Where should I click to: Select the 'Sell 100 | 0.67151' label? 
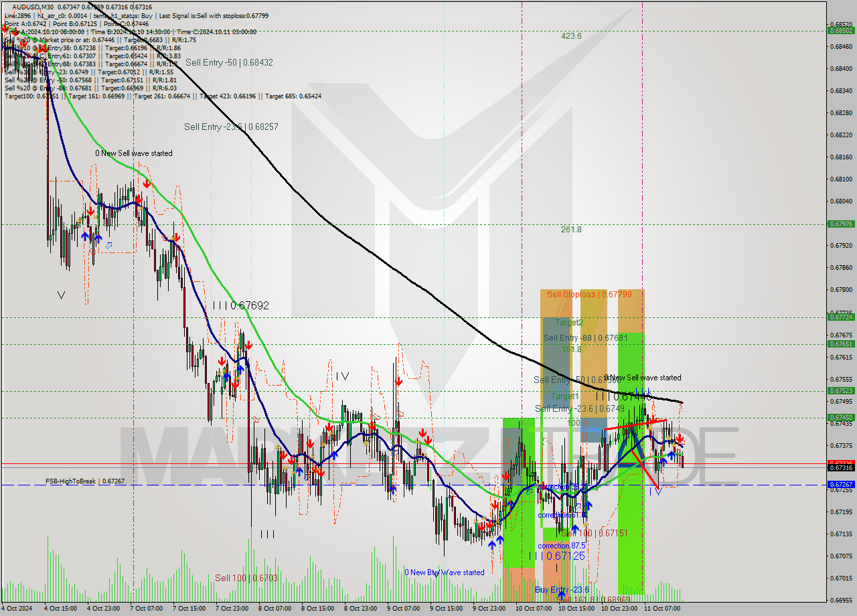(x=595, y=533)
